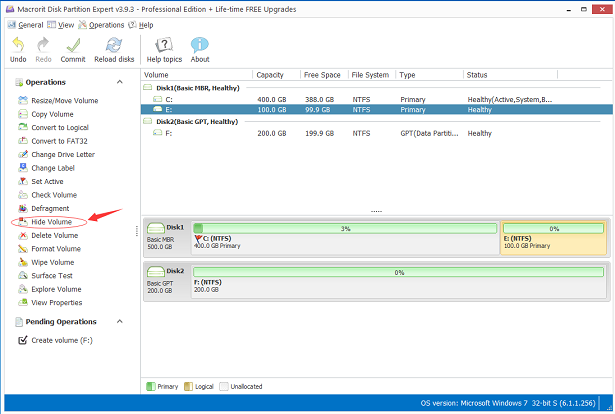The image size is (615, 414).
Task: Choose Format Volume operation
Action: (x=49, y=249)
